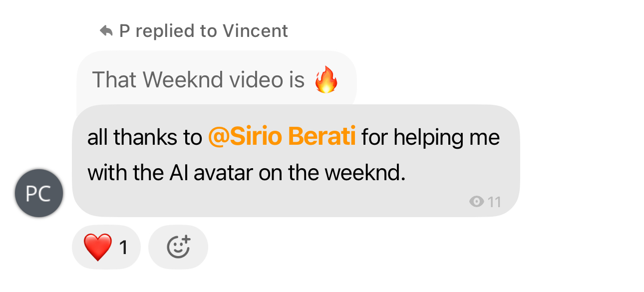644x292 pixels.
Task: Click "for helping me" text in the message
Action: point(430,137)
